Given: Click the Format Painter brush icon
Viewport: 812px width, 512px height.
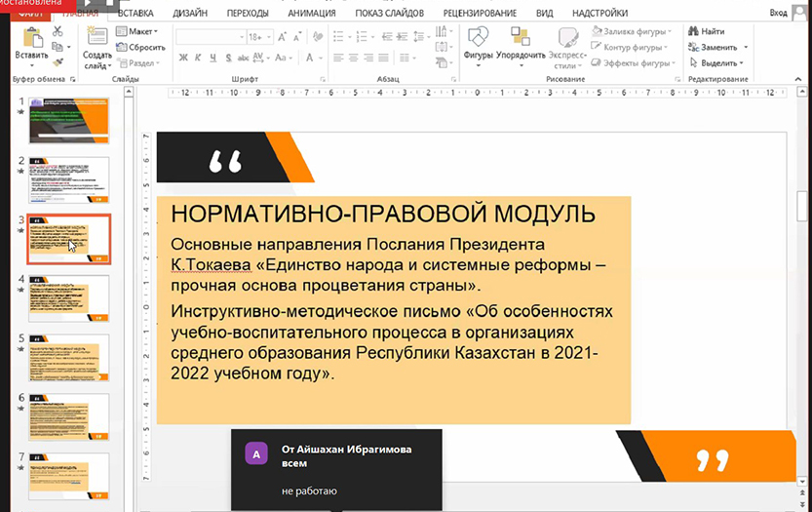Looking at the screenshot, I should [x=58, y=60].
